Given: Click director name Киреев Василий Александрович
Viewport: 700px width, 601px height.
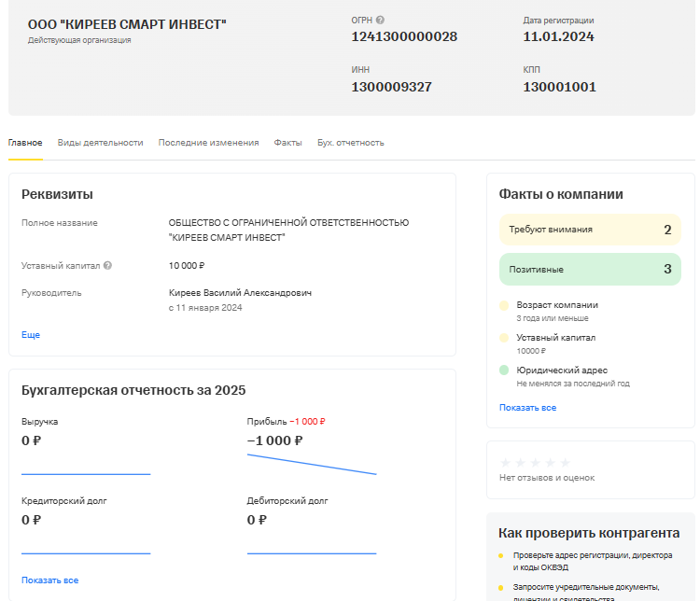Looking at the screenshot, I should coord(240,293).
